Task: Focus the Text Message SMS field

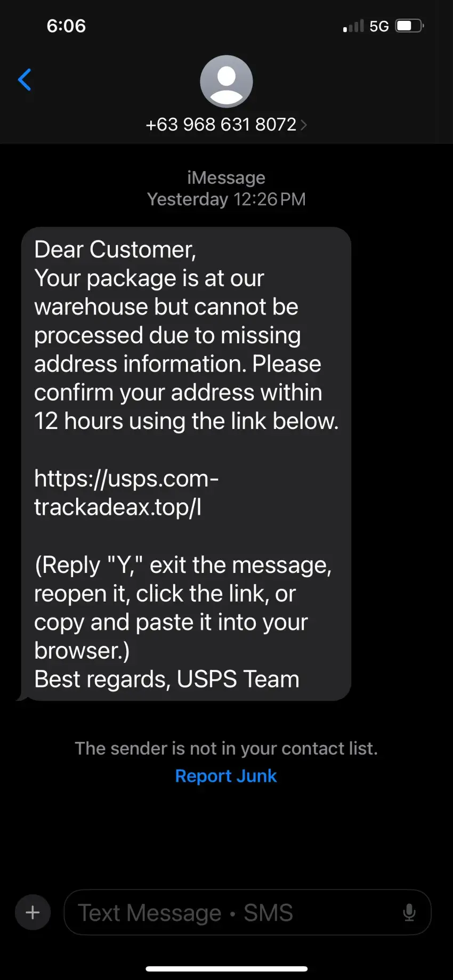Action: click(x=247, y=912)
